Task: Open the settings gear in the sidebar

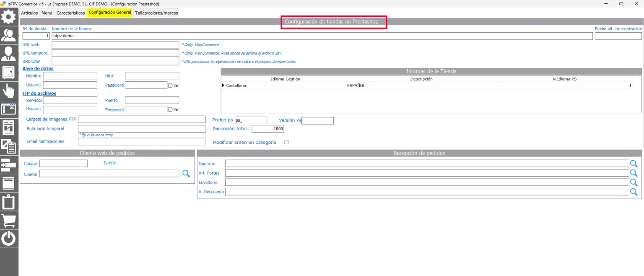Action: [9, 17]
